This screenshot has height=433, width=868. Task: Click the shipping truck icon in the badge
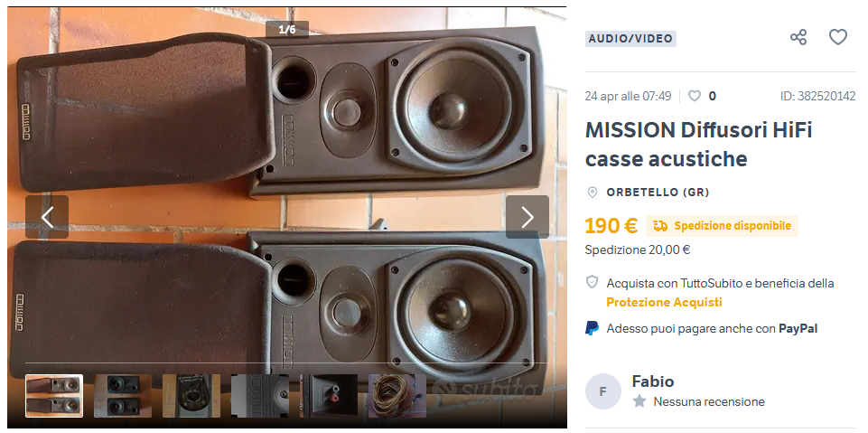(660, 225)
